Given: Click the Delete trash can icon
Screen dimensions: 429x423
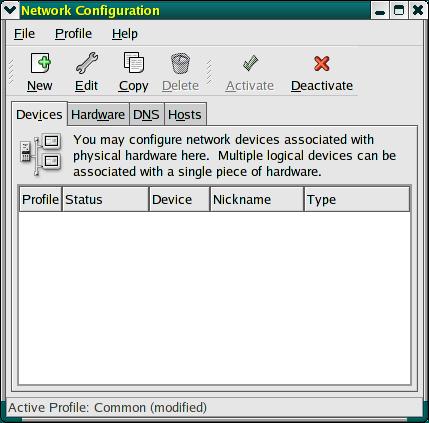Looking at the screenshot, I should (x=180, y=63).
